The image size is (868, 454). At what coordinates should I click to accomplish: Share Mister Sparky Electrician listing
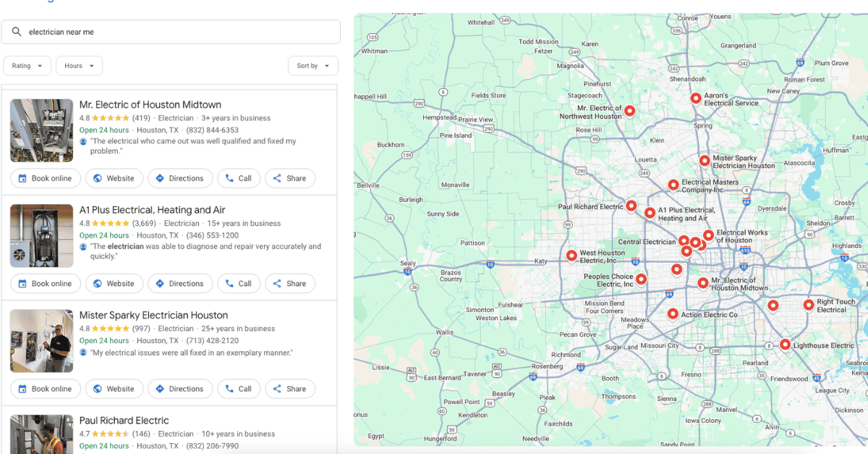coord(290,389)
